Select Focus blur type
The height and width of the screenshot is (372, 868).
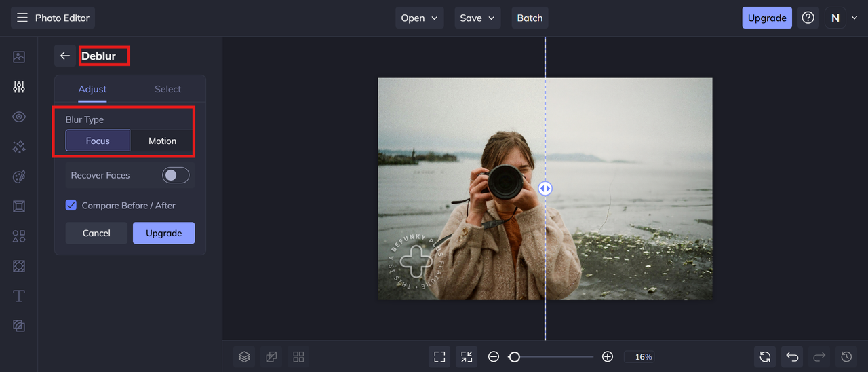coord(98,141)
